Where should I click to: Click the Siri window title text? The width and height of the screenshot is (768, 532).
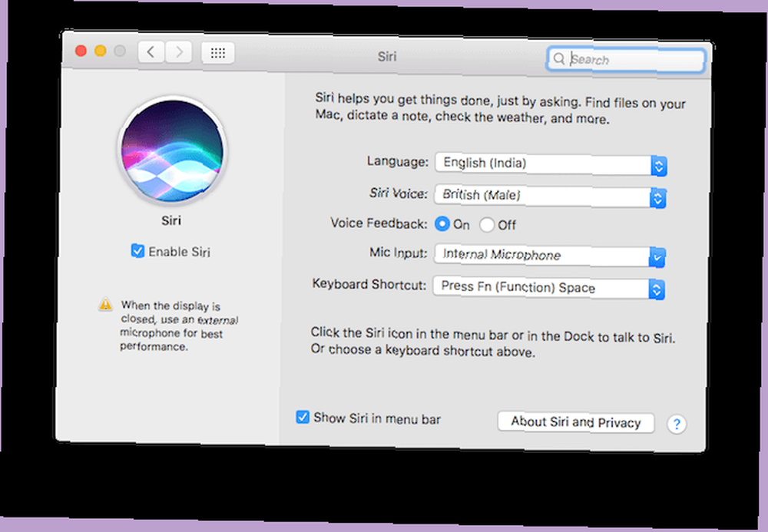tap(387, 57)
